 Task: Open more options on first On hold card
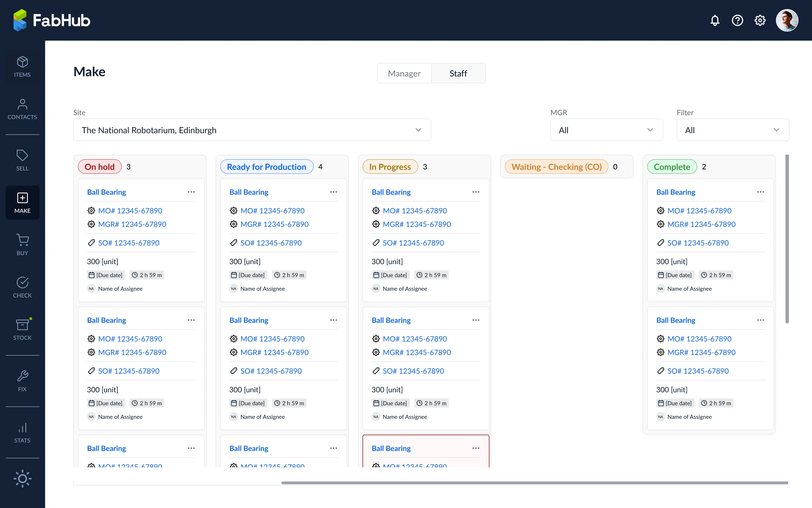(191, 192)
